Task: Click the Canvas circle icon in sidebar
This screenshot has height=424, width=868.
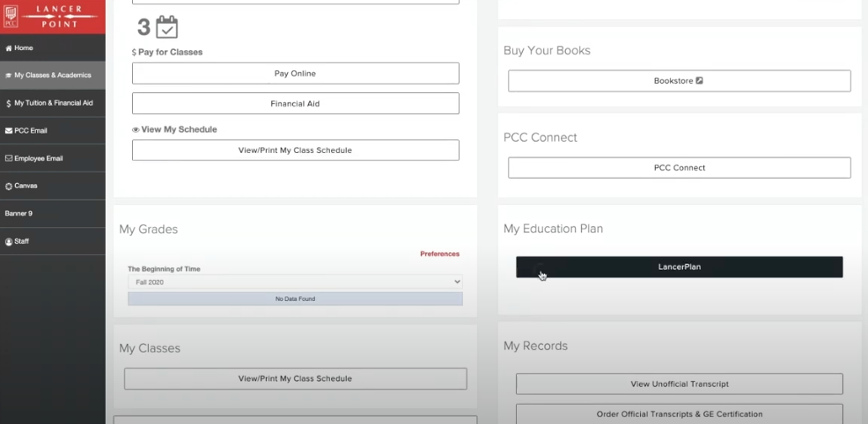Action: [x=8, y=186]
